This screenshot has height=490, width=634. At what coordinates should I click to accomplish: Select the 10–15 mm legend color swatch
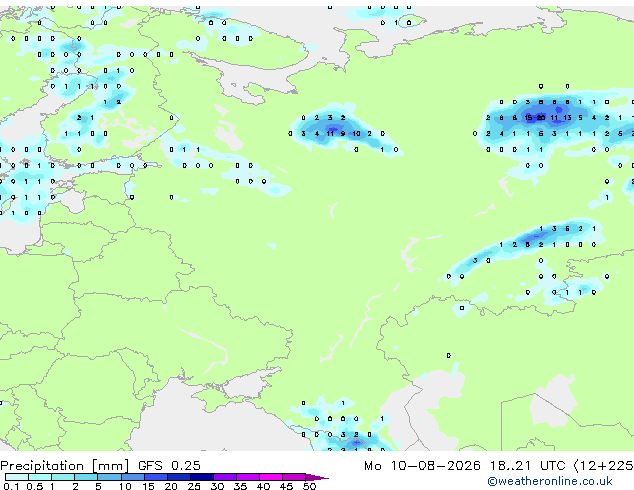point(132,477)
